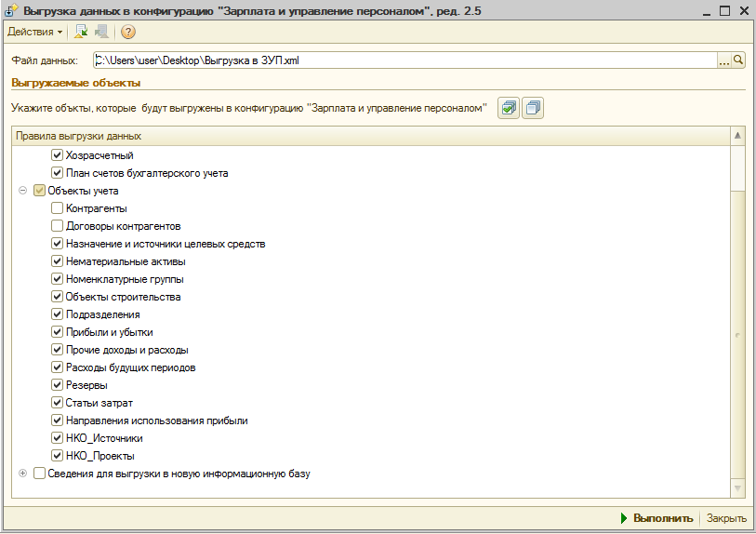Select the Хозрасчетный row label
The height and width of the screenshot is (534, 756).
99,155
